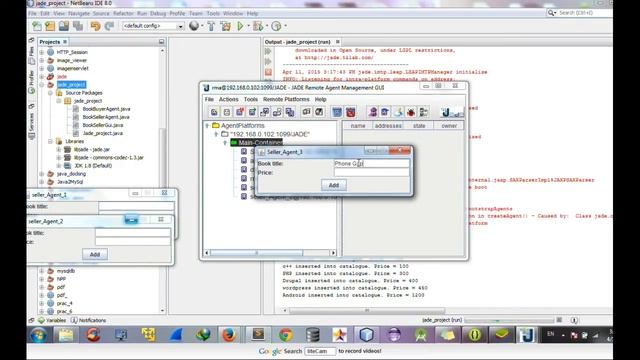Screen dimensions: 640x360
Task: Open the Actions menu in JADE window
Action: point(229,100)
